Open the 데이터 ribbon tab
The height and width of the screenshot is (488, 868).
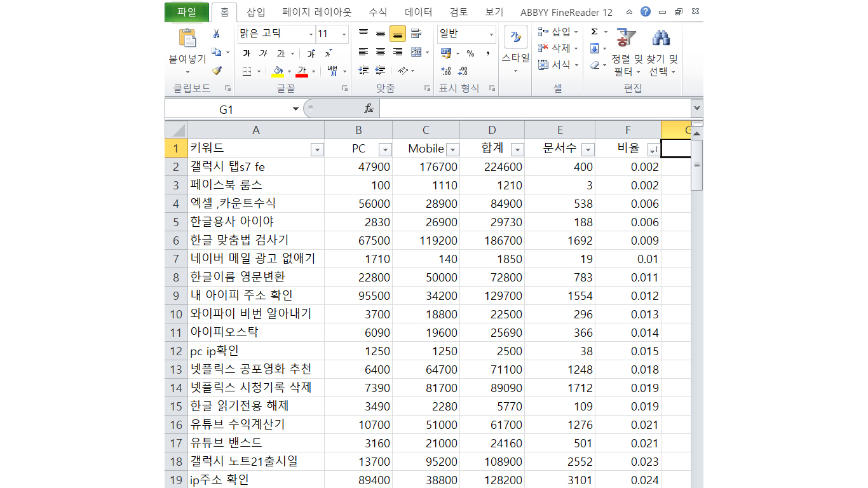pos(418,12)
